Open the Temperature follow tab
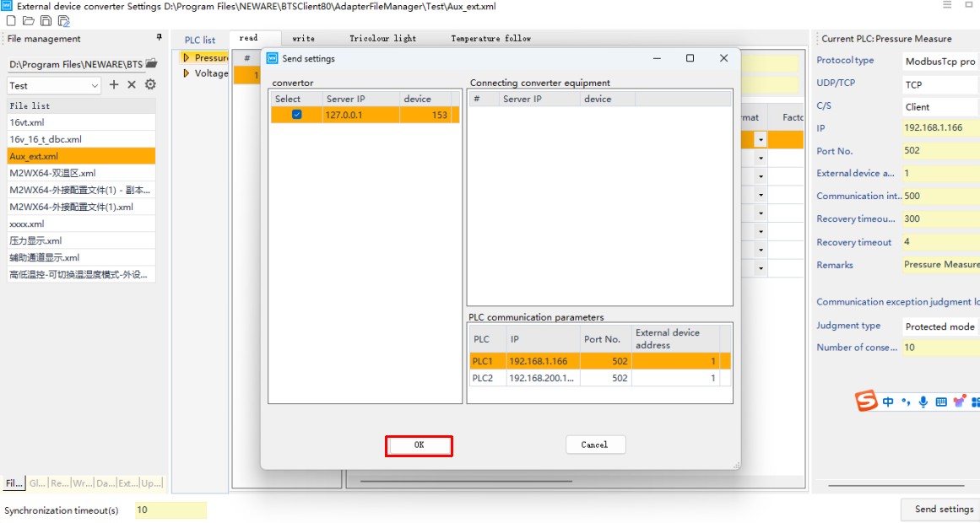Viewport: 980px width, 523px height. [490, 39]
